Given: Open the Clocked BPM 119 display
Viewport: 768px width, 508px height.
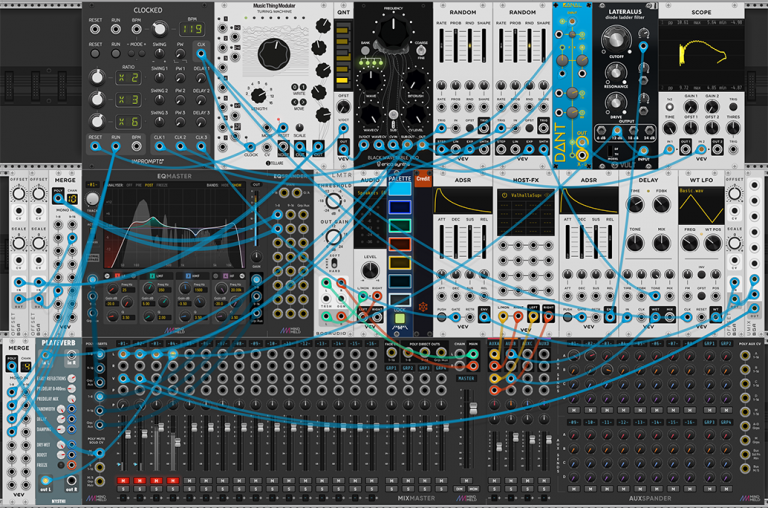Looking at the screenshot, I should pos(192,29).
